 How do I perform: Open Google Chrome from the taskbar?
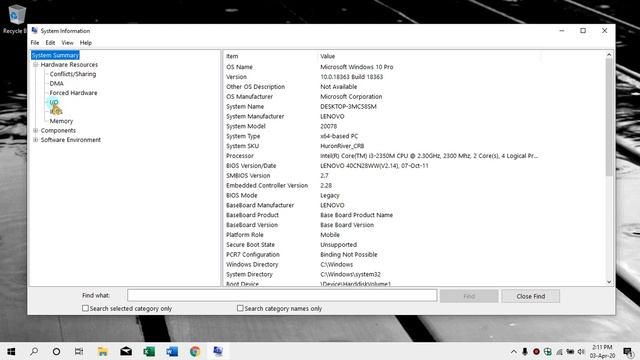pyautogui.click(x=195, y=351)
